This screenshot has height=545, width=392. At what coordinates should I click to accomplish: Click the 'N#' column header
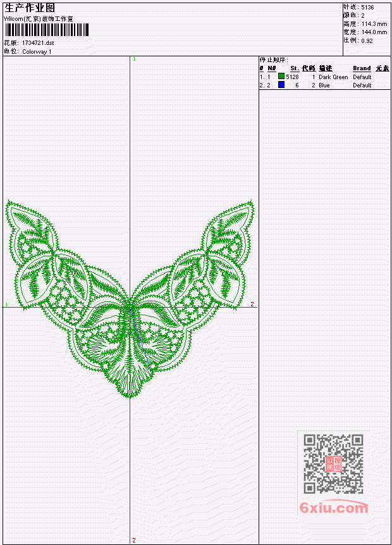click(271, 68)
